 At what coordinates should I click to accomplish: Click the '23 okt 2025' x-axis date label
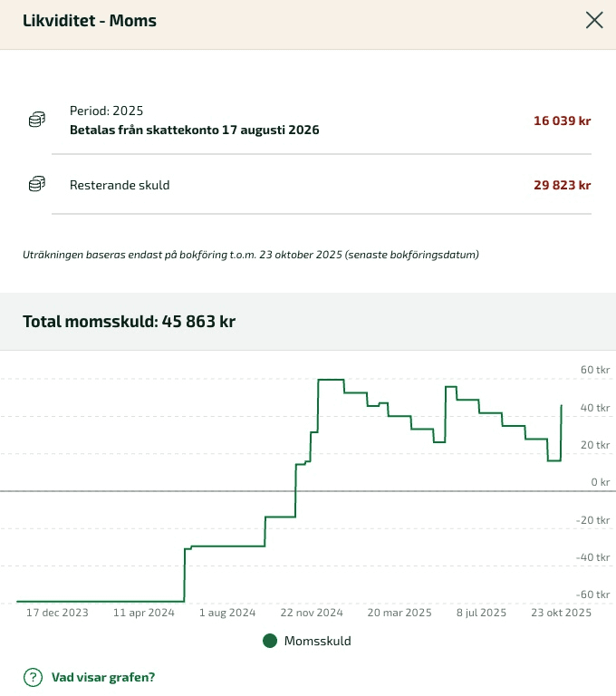560,613
